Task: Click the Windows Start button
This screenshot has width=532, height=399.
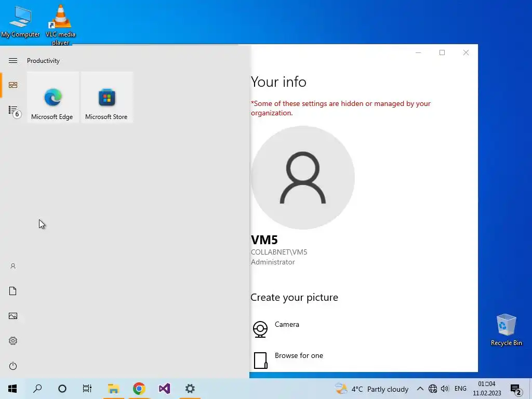Action: click(12, 389)
